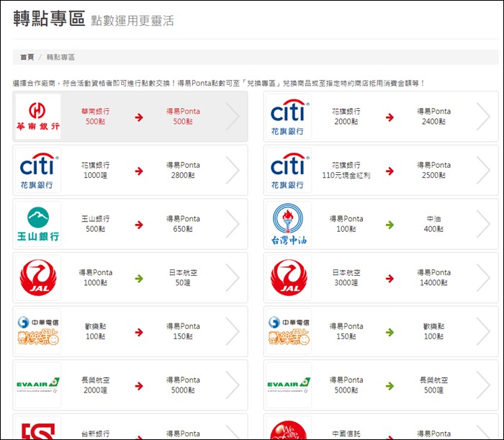Click red arrow in 花旗銀行 2000點 card
Screen dimensions: 504x440
click(390, 117)
